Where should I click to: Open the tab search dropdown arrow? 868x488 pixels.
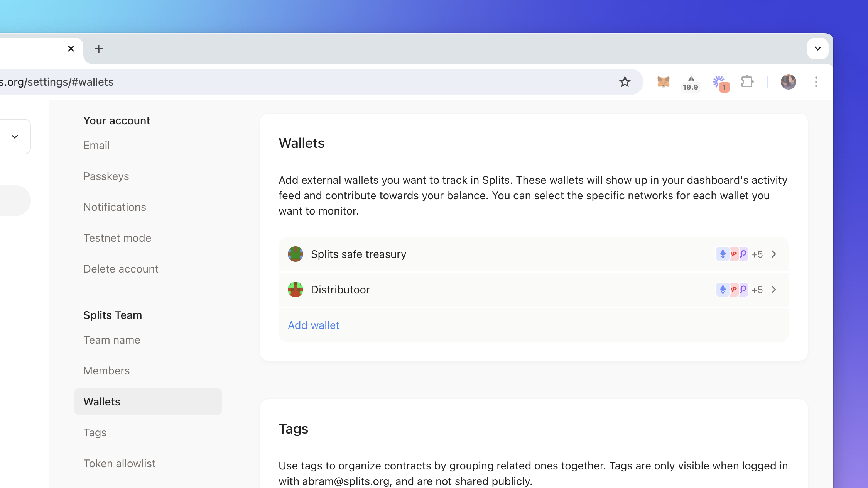coord(817,49)
